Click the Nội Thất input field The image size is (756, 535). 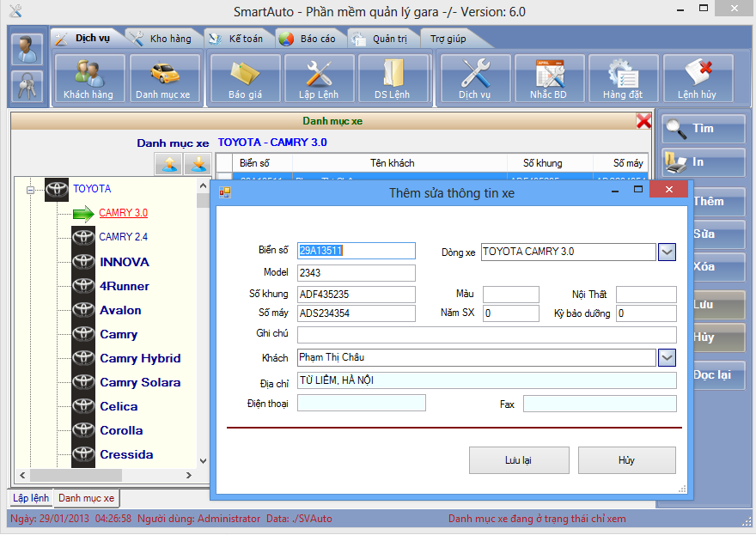(646, 295)
